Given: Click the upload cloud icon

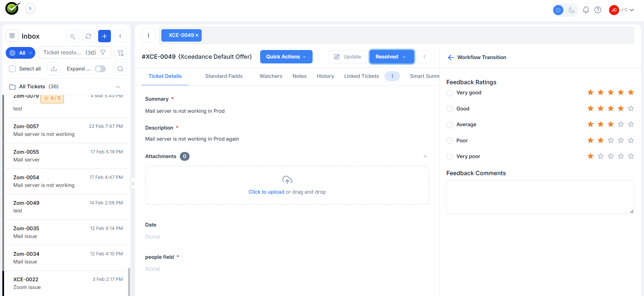Looking at the screenshot, I should [287, 180].
